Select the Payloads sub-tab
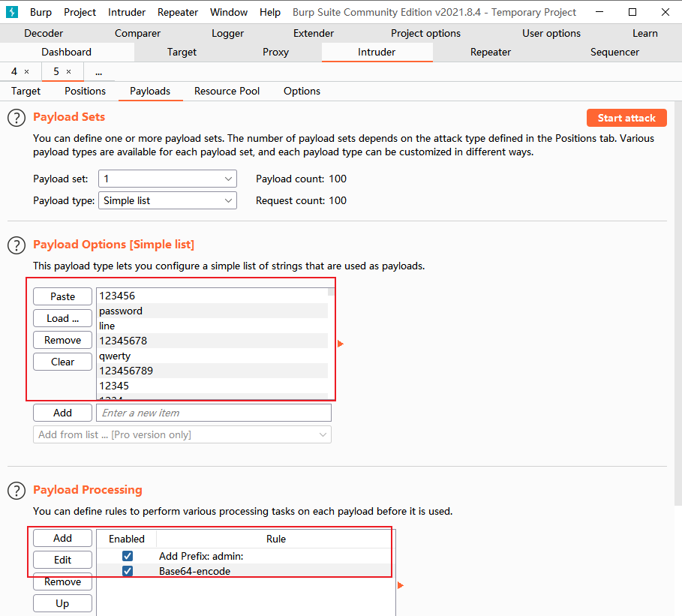 pos(150,92)
